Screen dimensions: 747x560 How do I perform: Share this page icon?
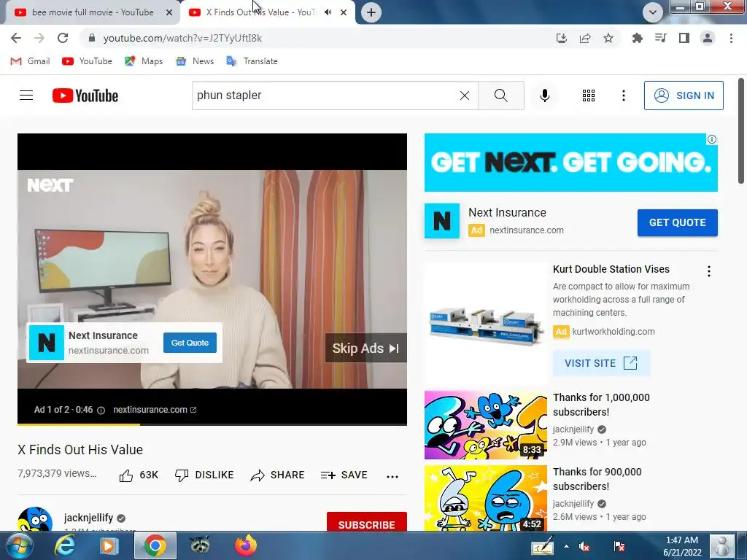tap(585, 38)
